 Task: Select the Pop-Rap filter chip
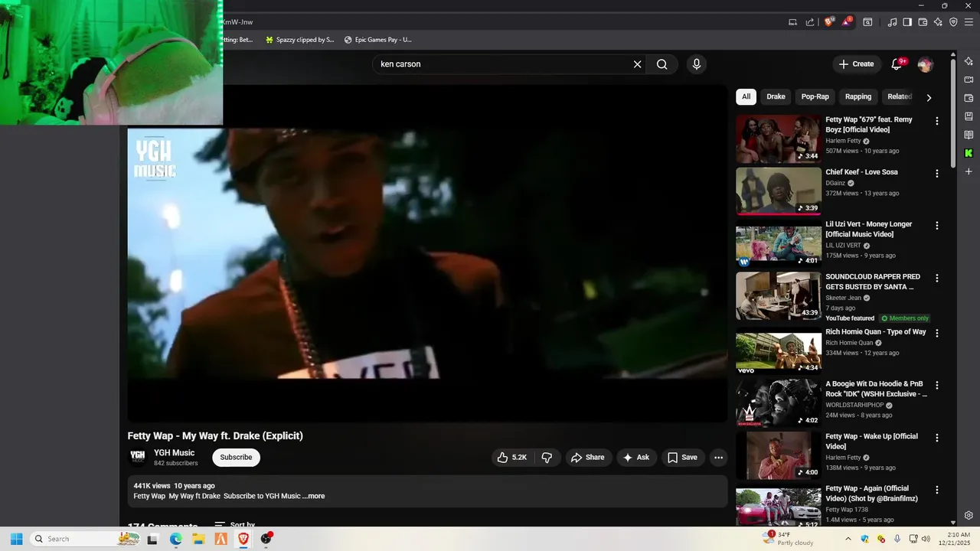coord(815,96)
